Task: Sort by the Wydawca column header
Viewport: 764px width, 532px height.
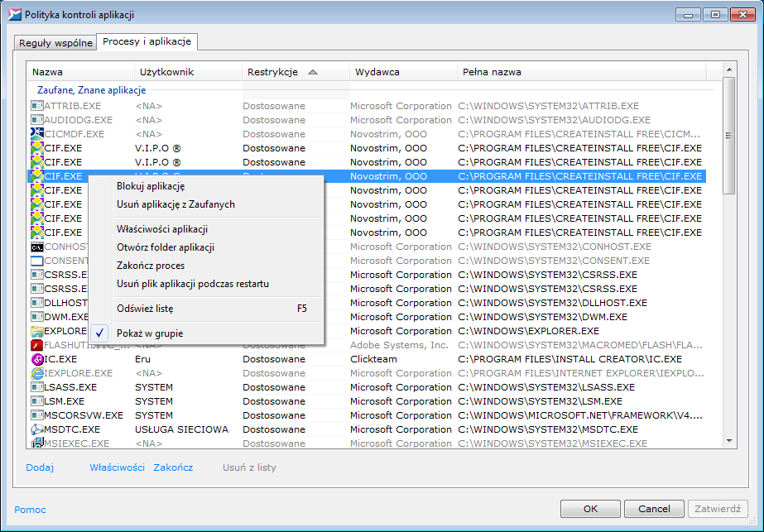Action: [403, 72]
